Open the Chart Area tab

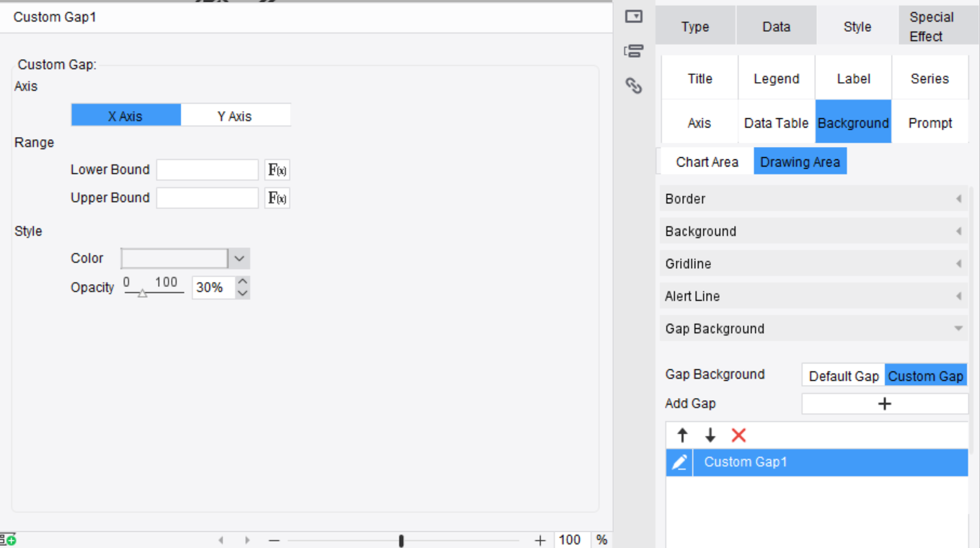[707, 162]
